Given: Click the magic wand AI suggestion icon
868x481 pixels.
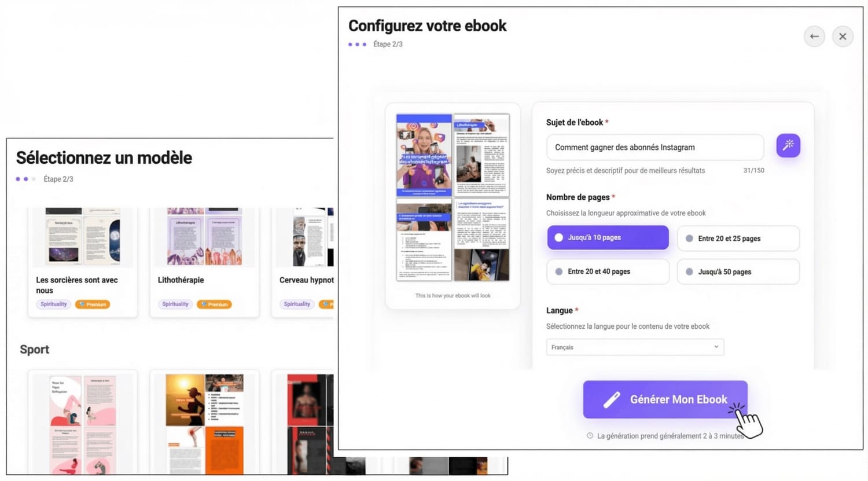Looking at the screenshot, I should (x=788, y=146).
